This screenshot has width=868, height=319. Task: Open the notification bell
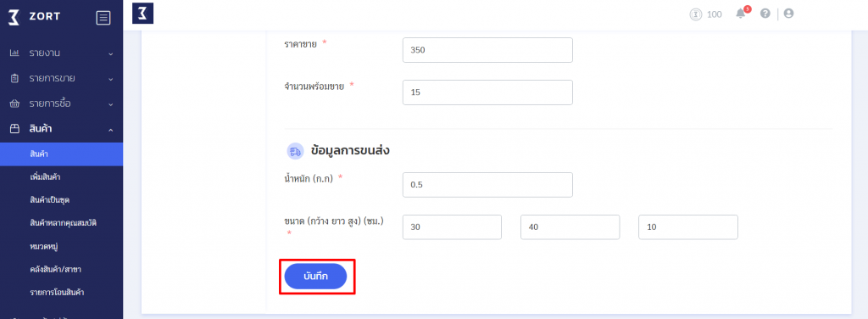point(741,14)
